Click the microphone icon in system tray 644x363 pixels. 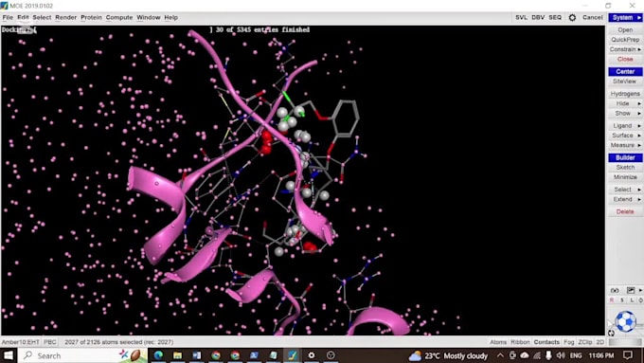coord(548,355)
